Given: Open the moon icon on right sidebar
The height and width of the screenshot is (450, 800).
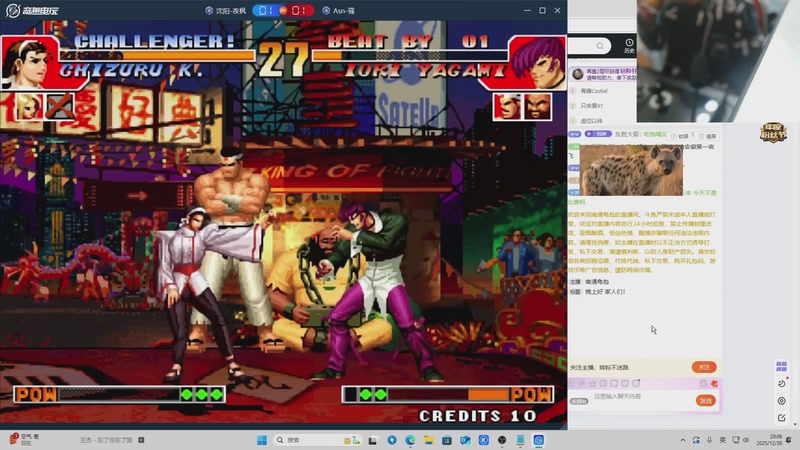Looking at the screenshot, I should coord(782,384).
